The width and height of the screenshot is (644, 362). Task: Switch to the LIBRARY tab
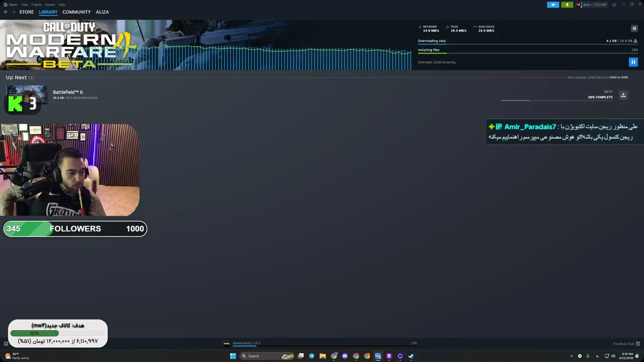click(48, 12)
